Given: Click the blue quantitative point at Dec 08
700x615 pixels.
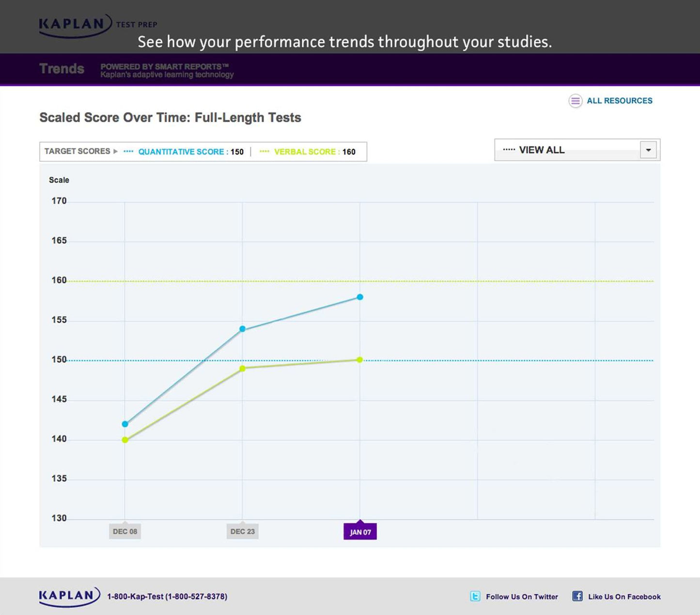Looking at the screenshot, I should 125,424.
